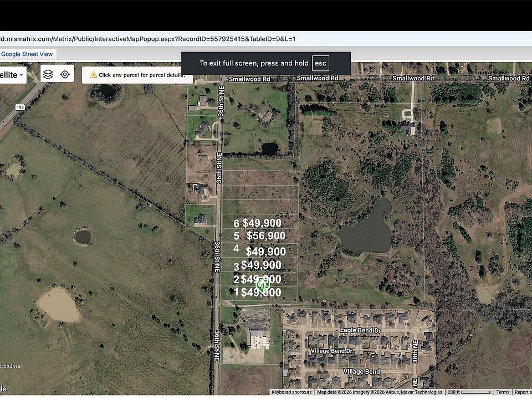Click the parcel details hint banner
Viewport: 532px width, 399px height.
(137, 75)
